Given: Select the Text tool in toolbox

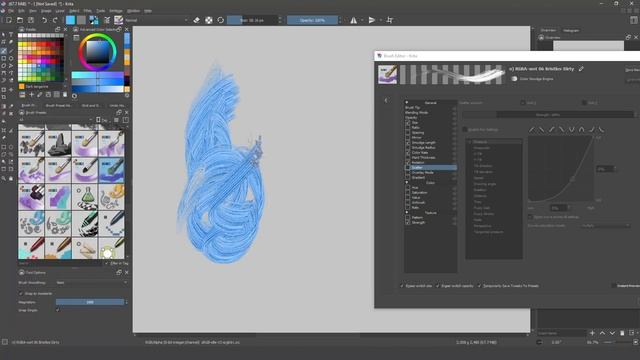Looking at the screenshot, I should (11, 35).
